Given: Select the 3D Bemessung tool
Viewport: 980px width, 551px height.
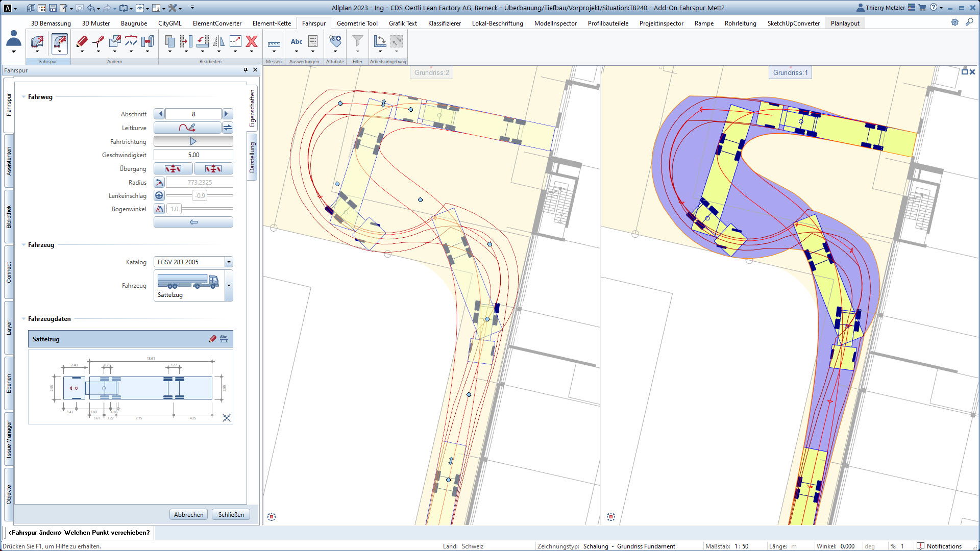Looking at the screenshot, I should pos(51,22).
